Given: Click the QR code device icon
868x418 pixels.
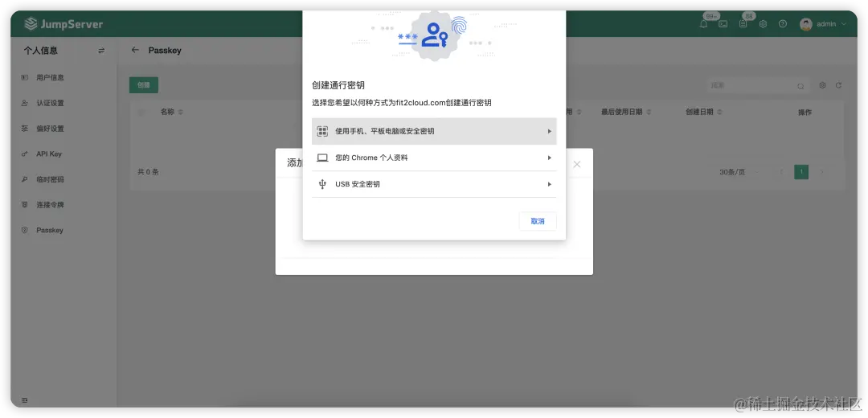Looking at the screenshot, I should click(322, 131).
